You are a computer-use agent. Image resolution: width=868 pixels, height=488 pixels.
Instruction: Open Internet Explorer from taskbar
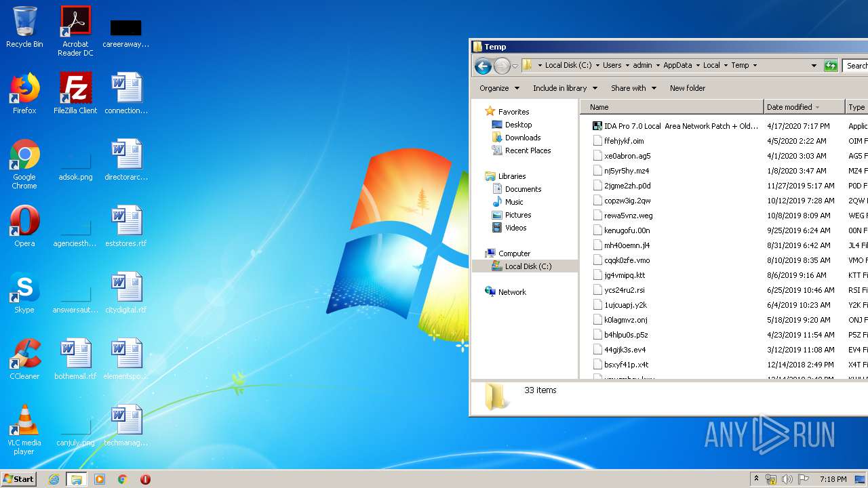pos(54,479)
